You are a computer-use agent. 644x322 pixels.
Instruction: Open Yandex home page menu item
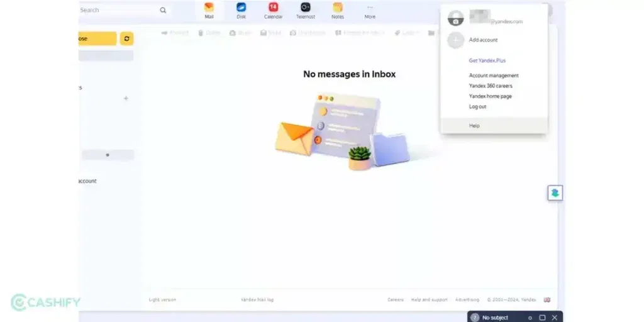pyautogui.click(x=491, y=96)
